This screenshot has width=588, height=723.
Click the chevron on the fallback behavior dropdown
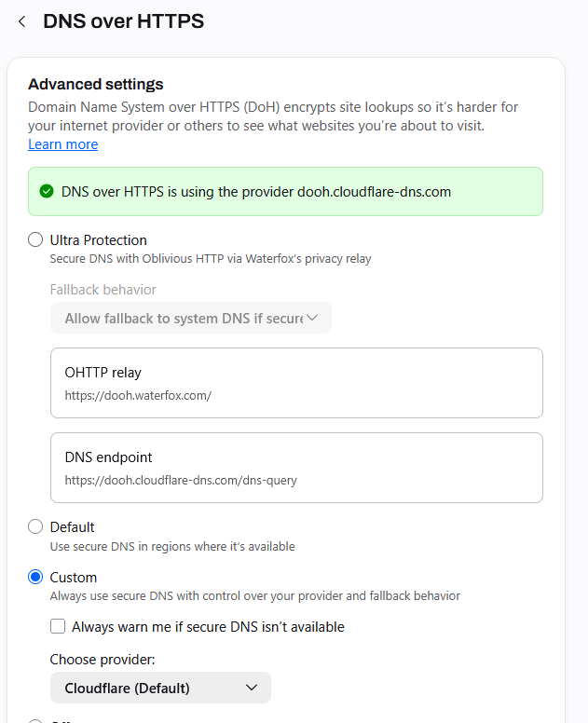coord(312,318)
